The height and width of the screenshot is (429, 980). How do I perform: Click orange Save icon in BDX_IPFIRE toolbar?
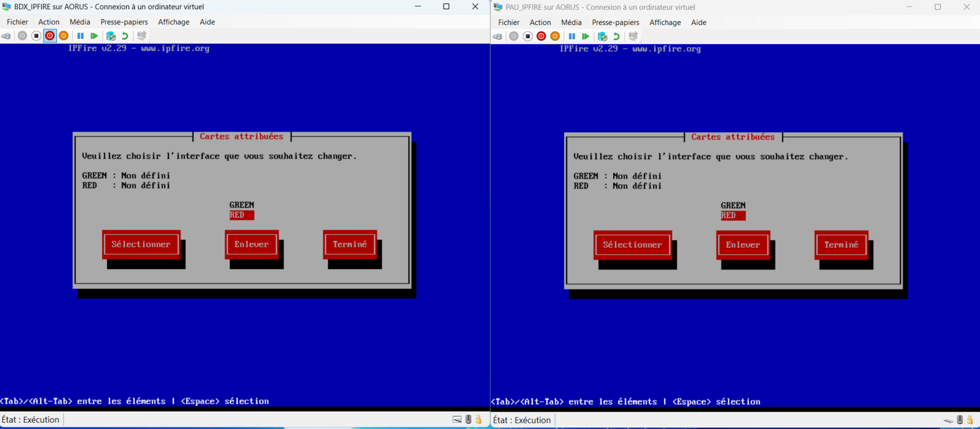click(x=64, y=36)
